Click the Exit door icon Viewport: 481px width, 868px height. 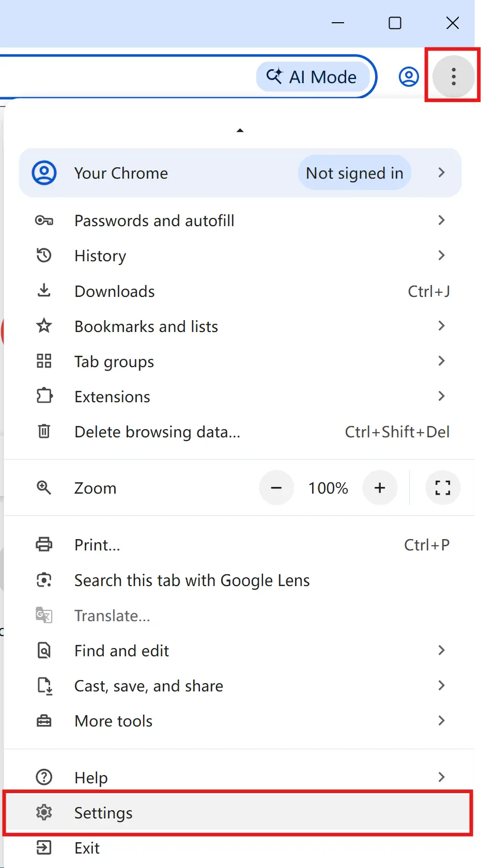[x=44, y=847]
